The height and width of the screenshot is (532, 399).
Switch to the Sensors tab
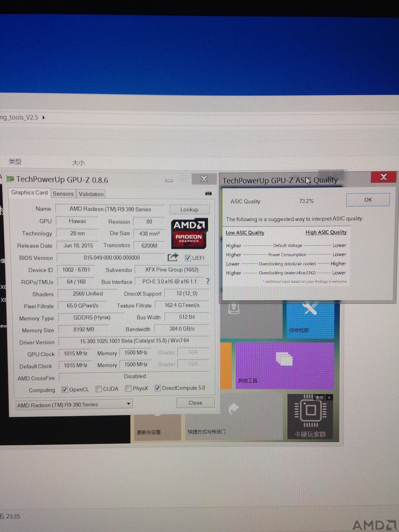click(x=63, y=194)
